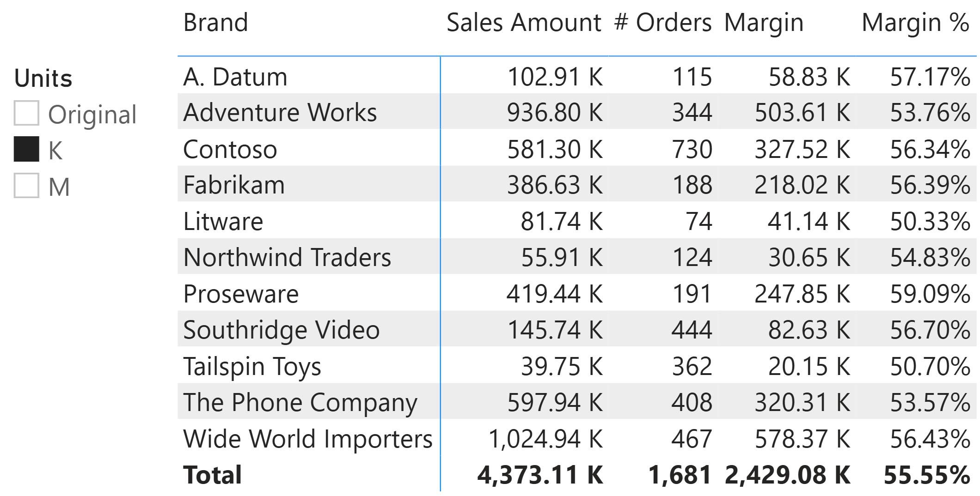The height and width of the screenshot is (496, 980).
Task: Select the Adventure Works brand row
Action: [280, 112]
